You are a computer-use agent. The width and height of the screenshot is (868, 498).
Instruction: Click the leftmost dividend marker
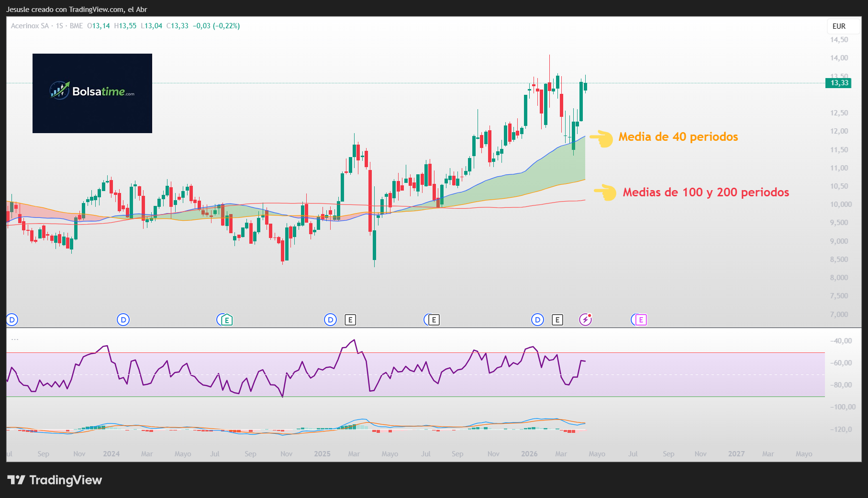[12, 320]
